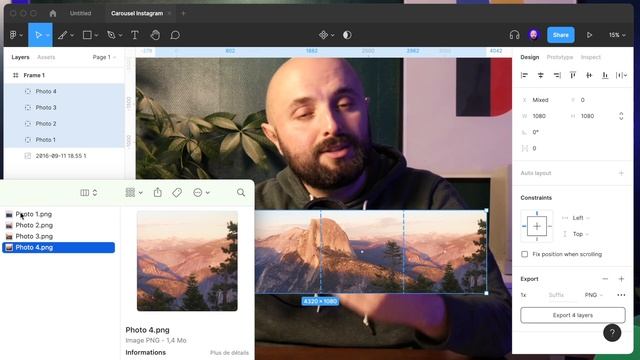Open the export format PNG dropdown
The height and width of the screenshot is (360, 640).
(594, 295)
